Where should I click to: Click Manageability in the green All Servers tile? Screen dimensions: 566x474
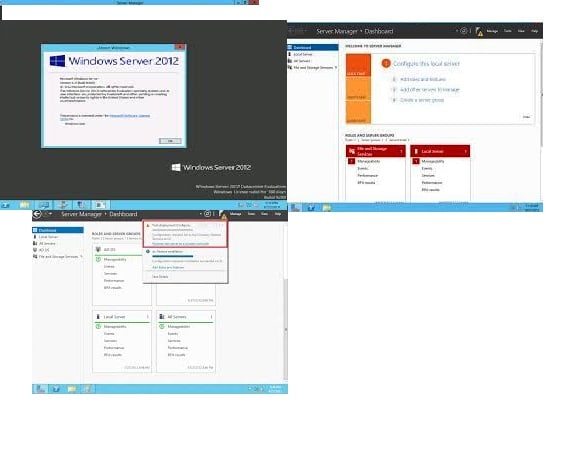coord(179,327)
